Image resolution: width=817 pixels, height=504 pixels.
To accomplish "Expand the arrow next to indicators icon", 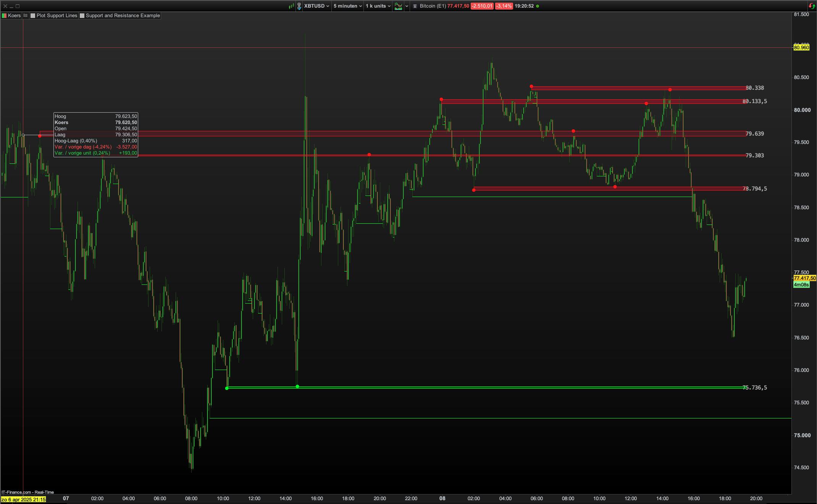I will click(x=407, y=6).
